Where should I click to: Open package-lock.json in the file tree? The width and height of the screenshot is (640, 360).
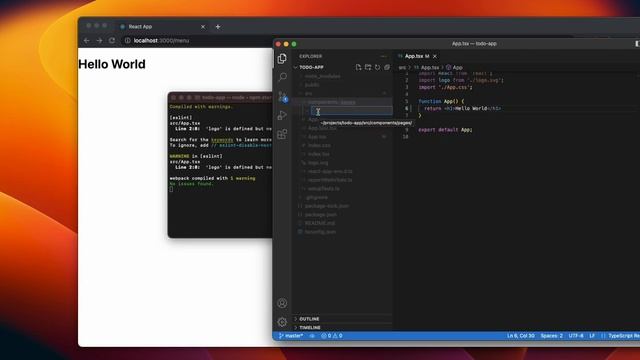[x=327, y=206]
